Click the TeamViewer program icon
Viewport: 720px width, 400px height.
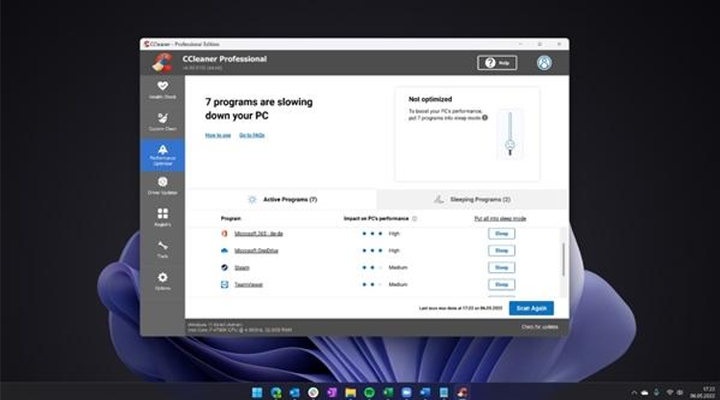pos(224,284)
